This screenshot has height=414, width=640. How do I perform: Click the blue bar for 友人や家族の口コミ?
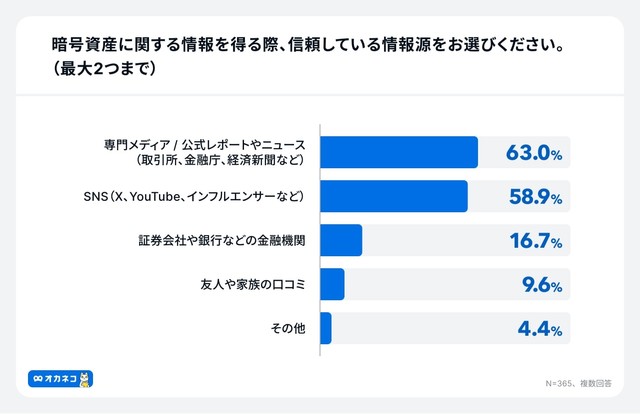pyautogui.click(x=332, y=284)
